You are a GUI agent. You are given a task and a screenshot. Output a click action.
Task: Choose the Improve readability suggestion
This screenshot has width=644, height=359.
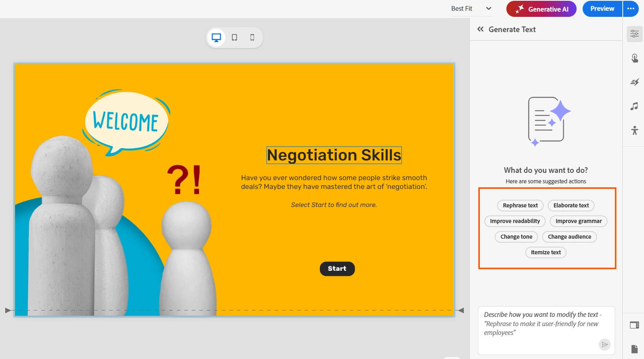click(x=515, y=221)
